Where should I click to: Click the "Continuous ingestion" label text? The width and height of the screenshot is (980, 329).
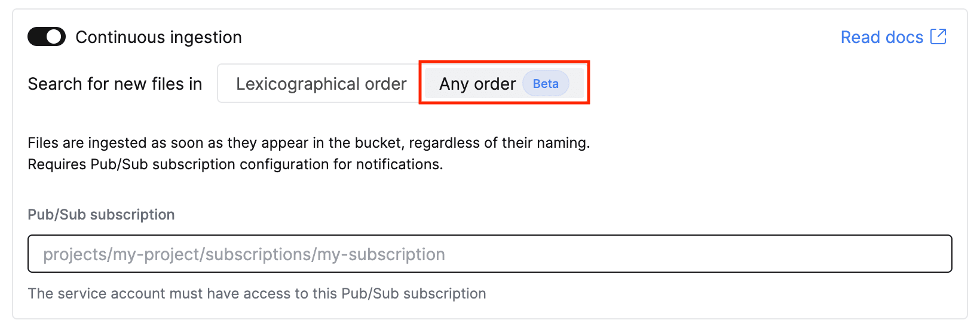pos(158,37)
